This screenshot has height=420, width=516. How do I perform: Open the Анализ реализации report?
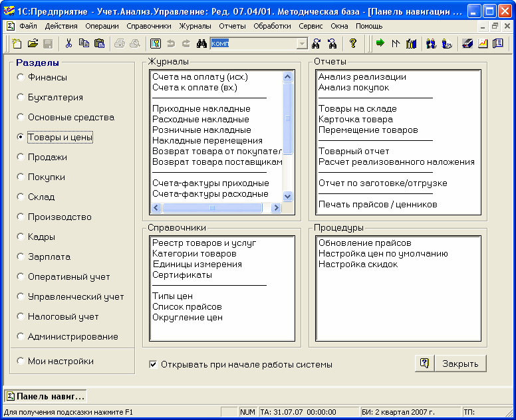point(362,77)
